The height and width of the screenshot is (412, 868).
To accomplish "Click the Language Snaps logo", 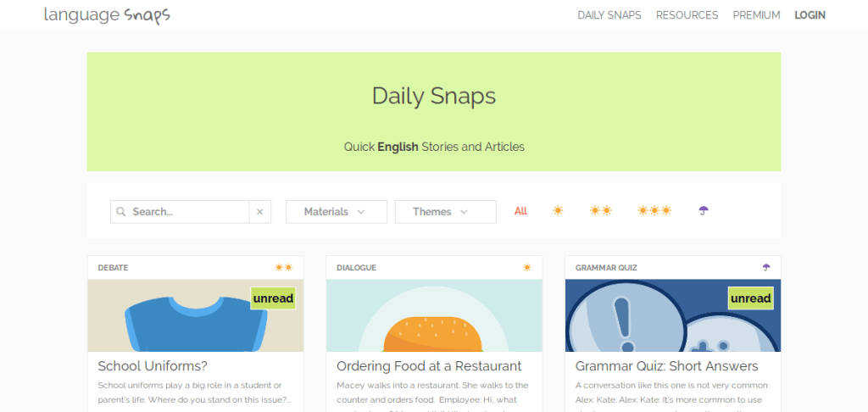I will [107, 15].
